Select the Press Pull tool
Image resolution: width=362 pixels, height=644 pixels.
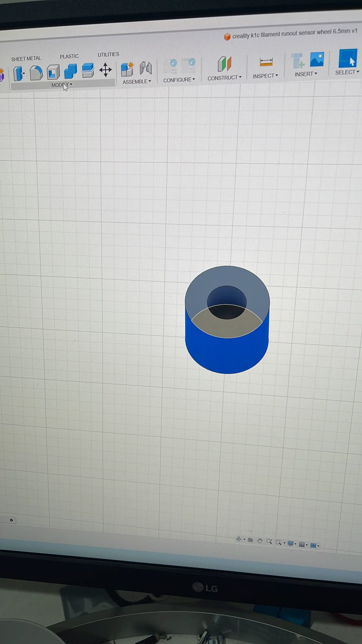point(19,73)
